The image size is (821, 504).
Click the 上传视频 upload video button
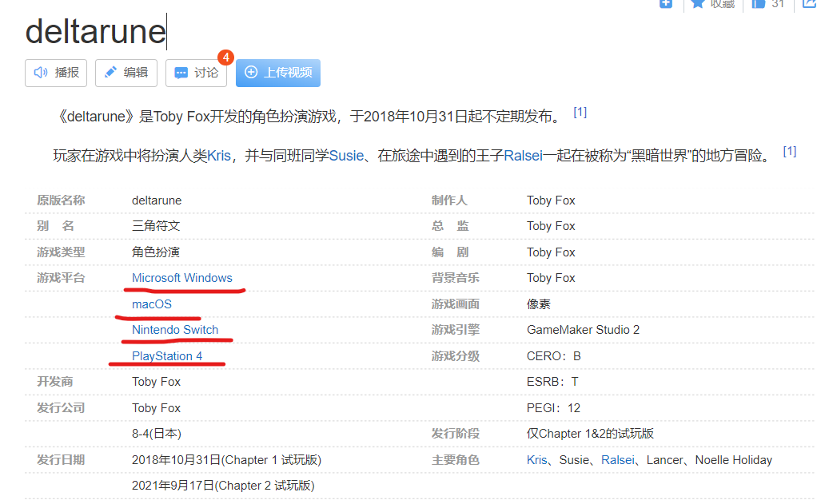point(278,73)
